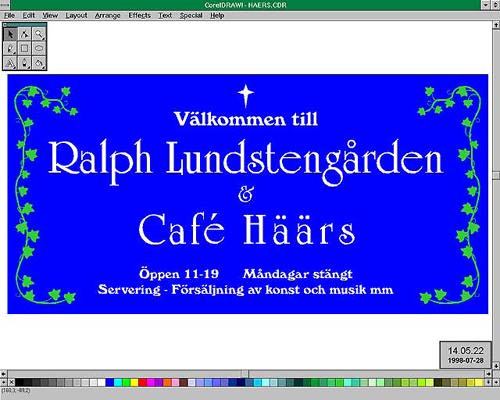Click the no-fill X palette box
The height and width of the screenshot is (400, 500).
tap(11, 382)
